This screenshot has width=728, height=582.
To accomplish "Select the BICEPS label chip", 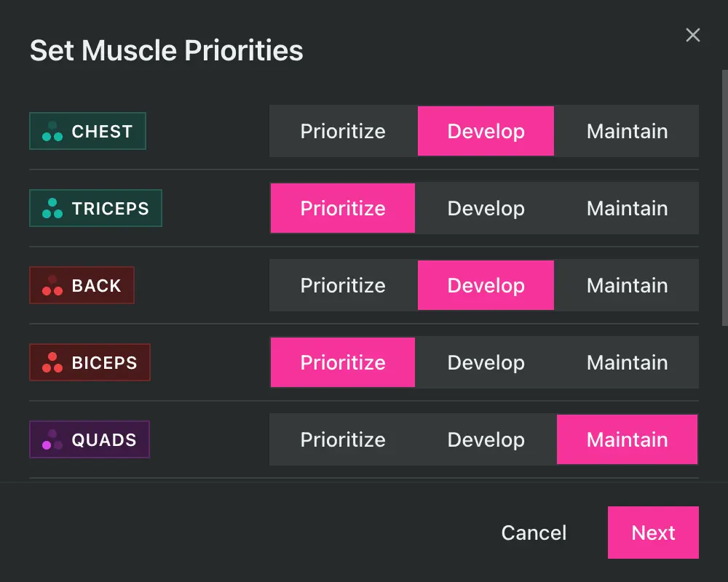I will [x=90, y=362].
